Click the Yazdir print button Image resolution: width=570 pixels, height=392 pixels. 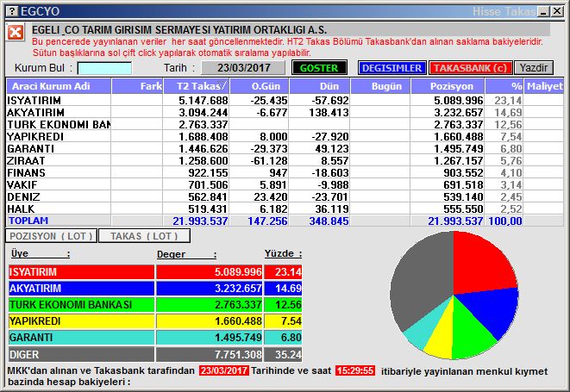click(x=534, y=68)
